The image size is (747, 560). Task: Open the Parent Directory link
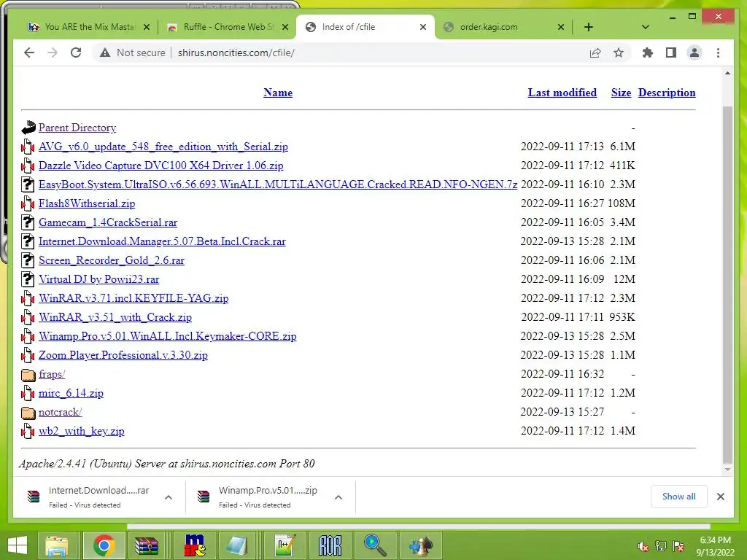pos(77,128)
